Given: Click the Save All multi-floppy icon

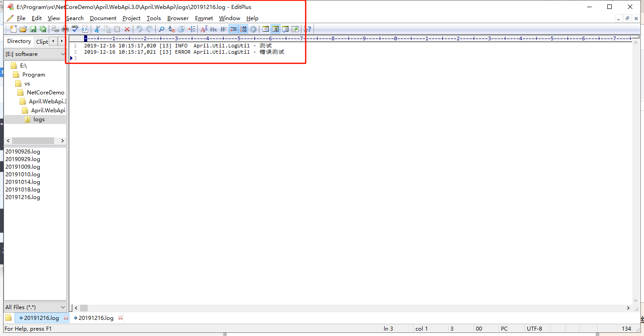Looking at the screenshot, I should [x=43, y=29].
